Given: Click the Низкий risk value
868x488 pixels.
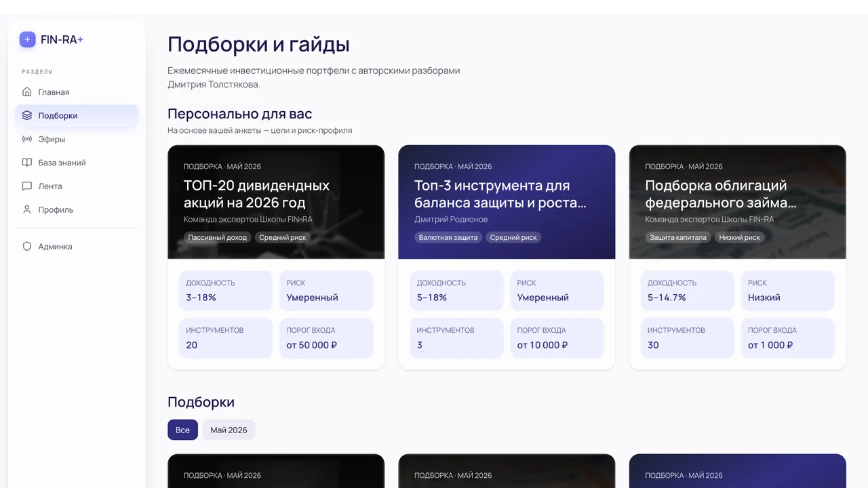Looking at the screenshot, I should pos(764,298).
